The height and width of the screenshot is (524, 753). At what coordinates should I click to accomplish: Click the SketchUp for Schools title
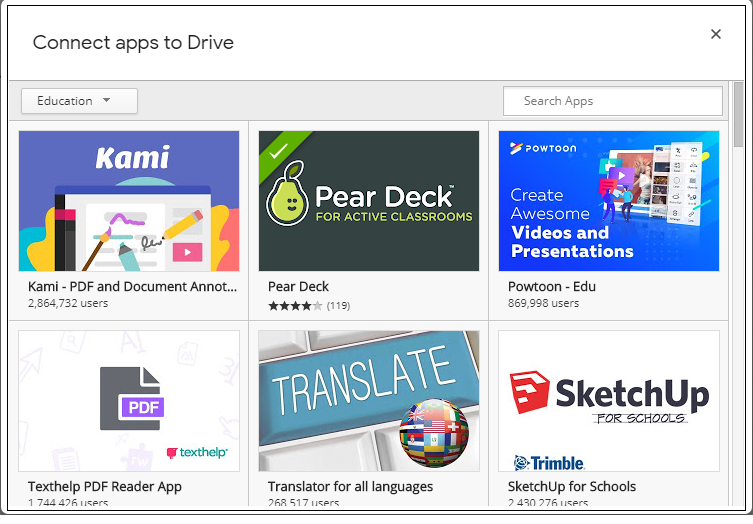(x=572, y=487)
